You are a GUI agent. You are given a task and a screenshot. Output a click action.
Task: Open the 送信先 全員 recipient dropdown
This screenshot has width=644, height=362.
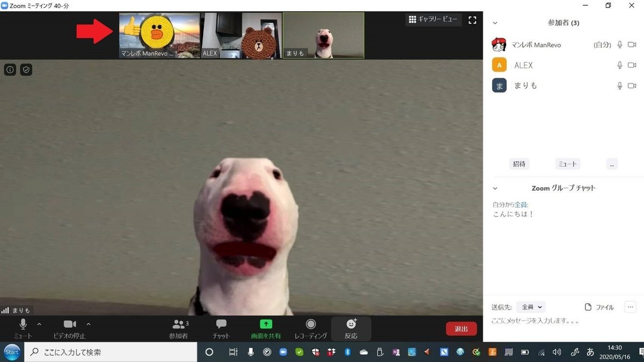[x=531, y=307]
